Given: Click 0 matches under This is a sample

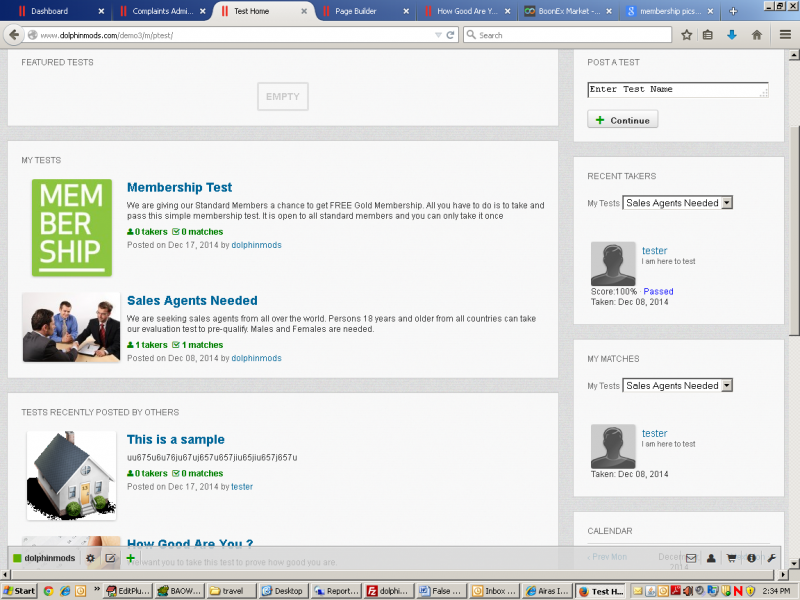Looking at the screenshot, I should click(x=198, y=473).
